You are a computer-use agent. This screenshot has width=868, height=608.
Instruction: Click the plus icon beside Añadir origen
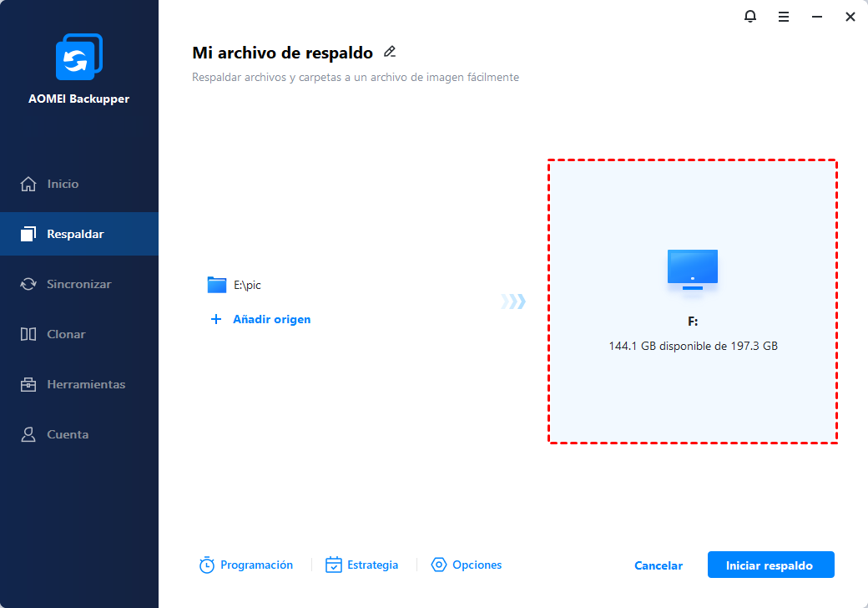pos(216,319)
